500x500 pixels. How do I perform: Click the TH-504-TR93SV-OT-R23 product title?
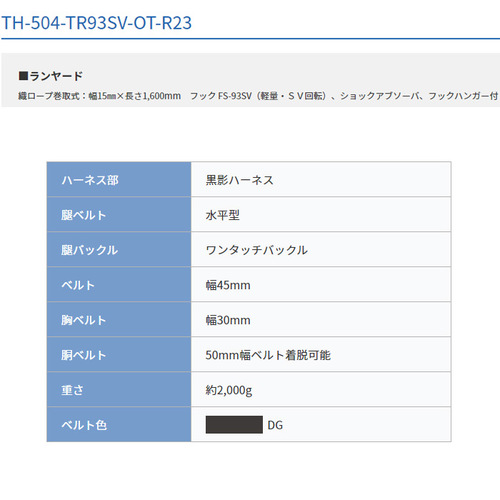pyautogui.click(x=97, y=23)
